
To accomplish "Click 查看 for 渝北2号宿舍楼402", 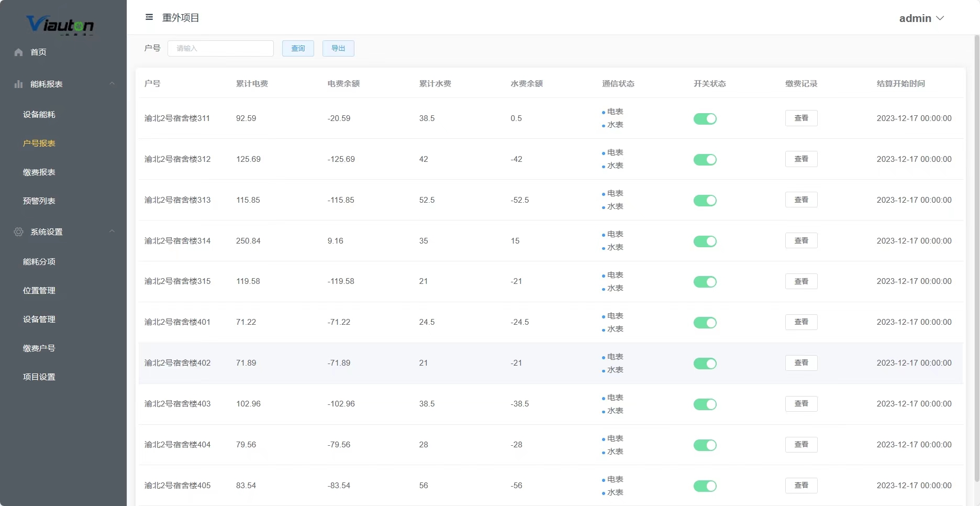I will [x=801, y=363].
